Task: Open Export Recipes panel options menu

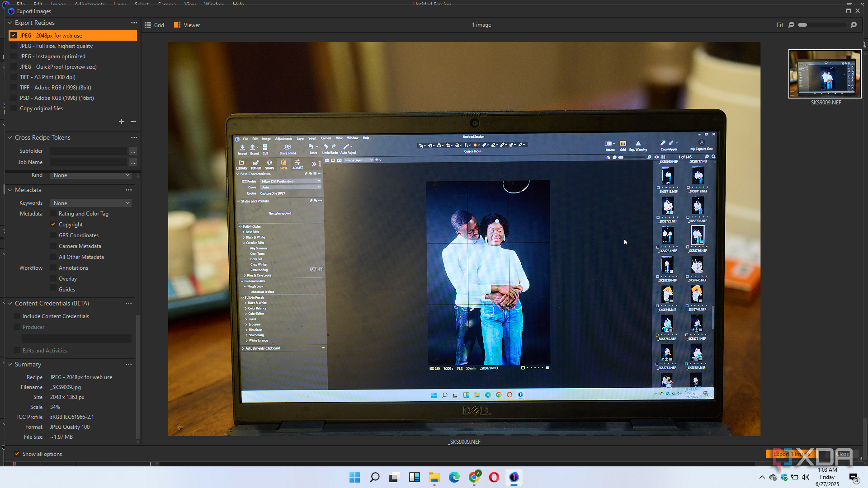Action: pyautogui.click(x=134, y=23)
